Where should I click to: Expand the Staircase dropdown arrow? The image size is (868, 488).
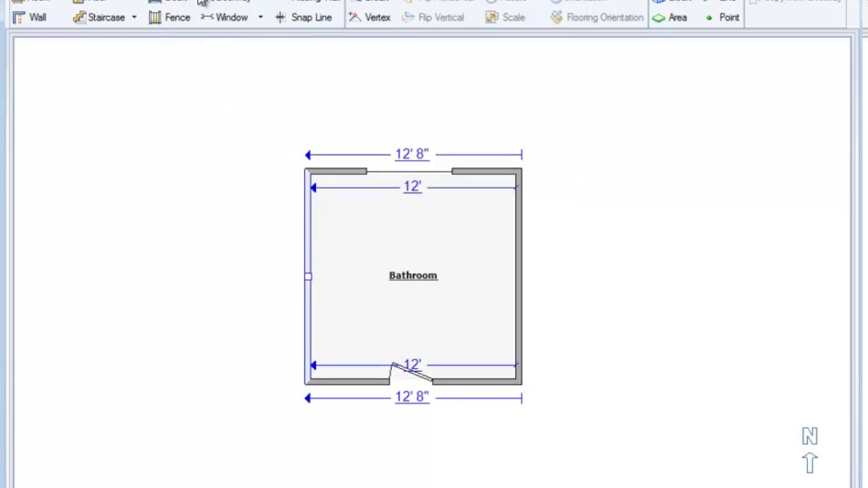tap(134, 18)
